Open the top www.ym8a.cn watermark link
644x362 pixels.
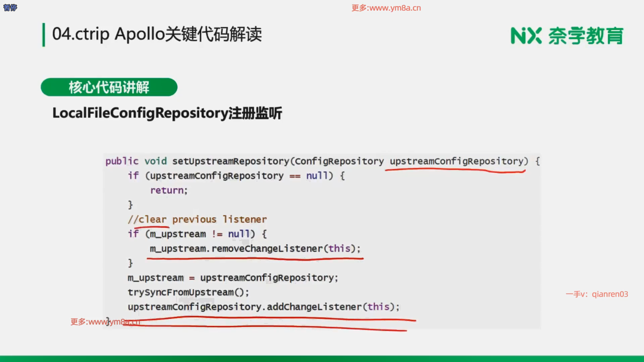pos(386,8)
